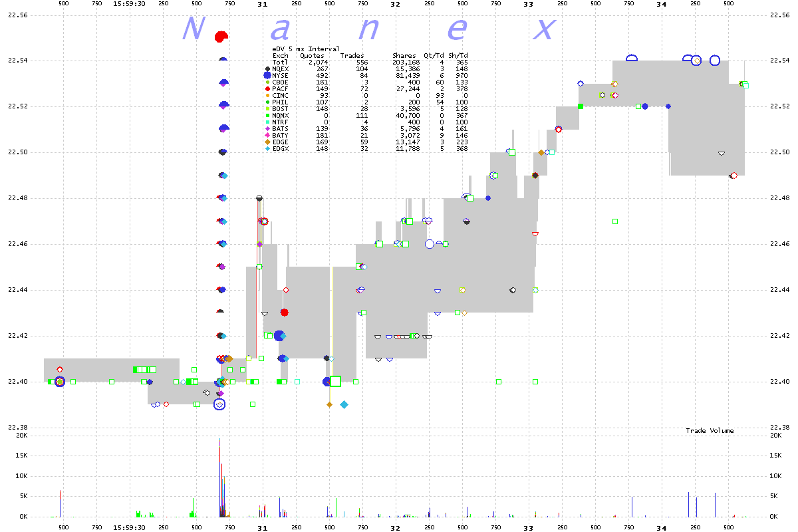798x532 pixels.
Task: Click tallest trade volume spike bar
Action: point(220,477)
